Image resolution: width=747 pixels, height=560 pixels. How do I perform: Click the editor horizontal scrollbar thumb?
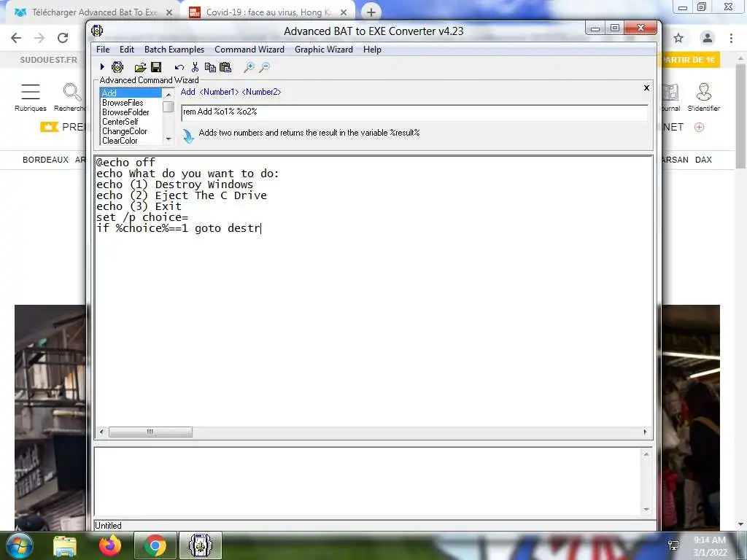pyautogui.click(x=150, y=432)
